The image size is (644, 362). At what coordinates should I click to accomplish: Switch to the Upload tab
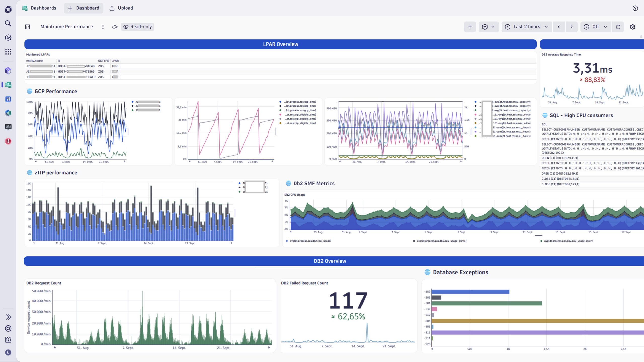click(x=121, y=8)
